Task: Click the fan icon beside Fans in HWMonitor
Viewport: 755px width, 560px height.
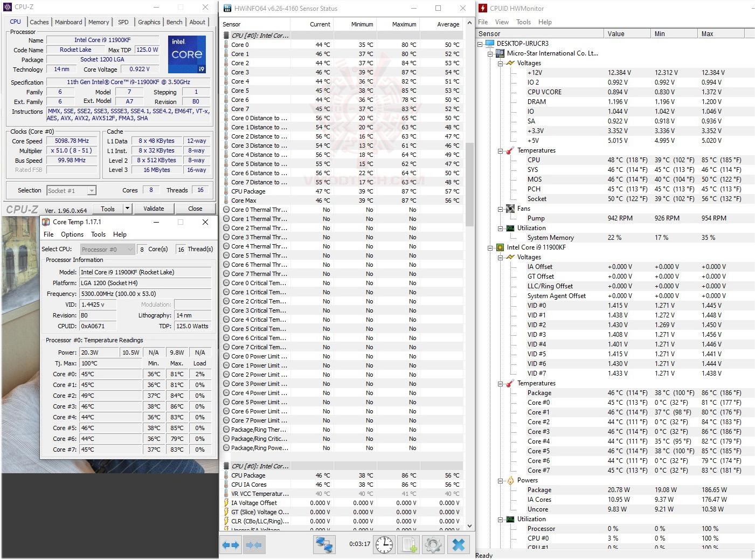Action: (x=510, y=209)
